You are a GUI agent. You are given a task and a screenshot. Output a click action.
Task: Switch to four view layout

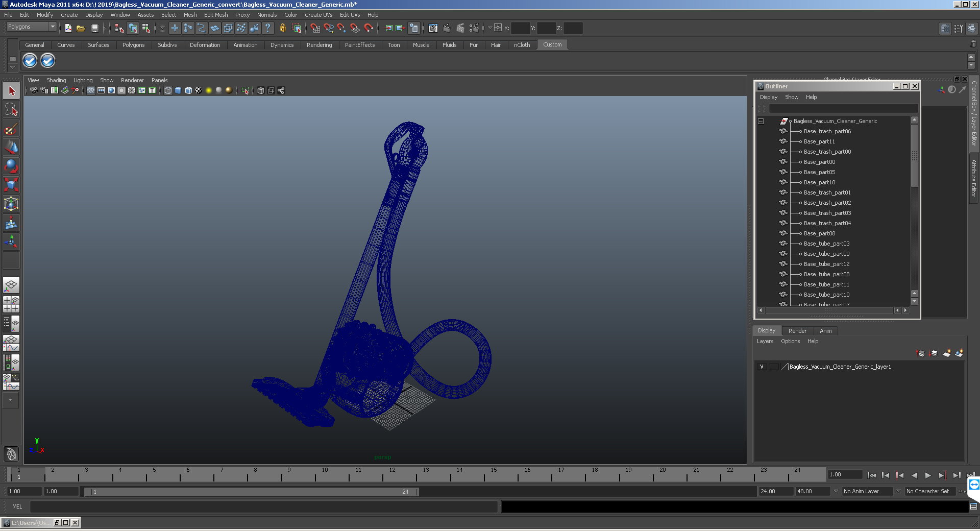click(11, 304)
